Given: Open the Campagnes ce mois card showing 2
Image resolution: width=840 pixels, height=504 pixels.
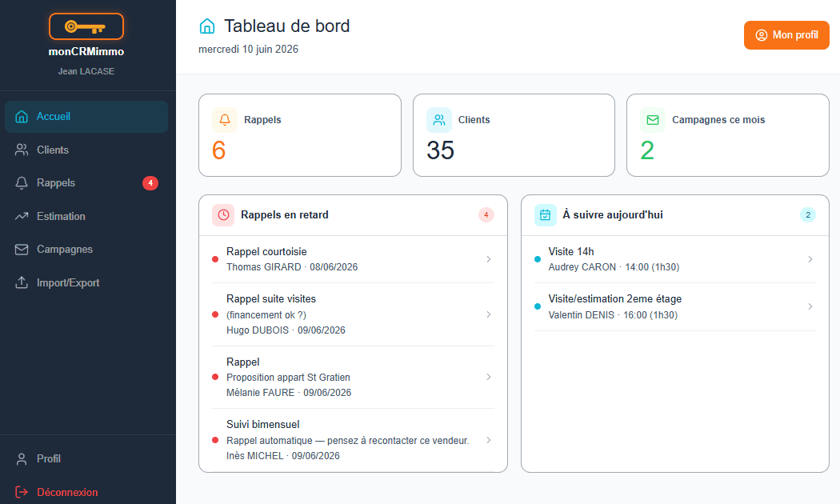Looking at the screenshot, I should point(727,135).
